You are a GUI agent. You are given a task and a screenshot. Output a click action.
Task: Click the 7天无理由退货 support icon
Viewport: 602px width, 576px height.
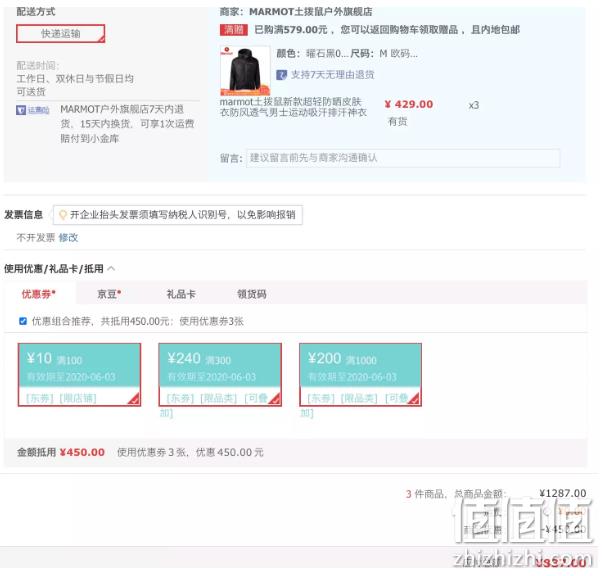[x=281, y=74]
